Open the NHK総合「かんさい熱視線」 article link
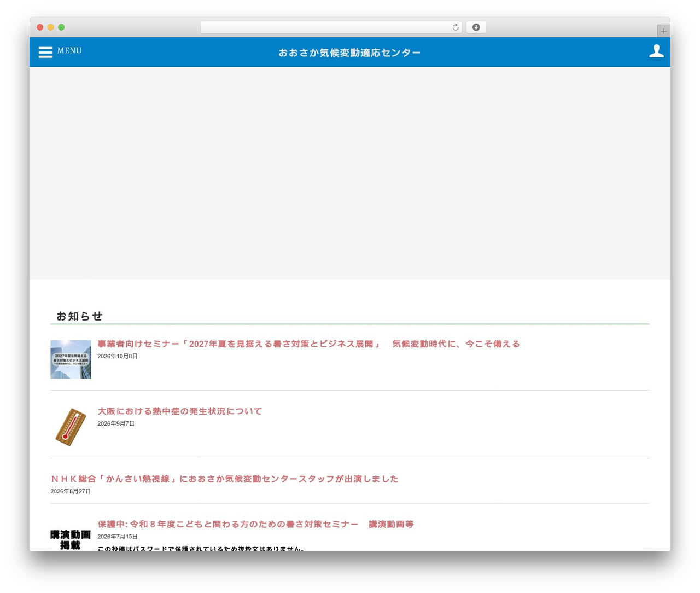 [225, 479]
